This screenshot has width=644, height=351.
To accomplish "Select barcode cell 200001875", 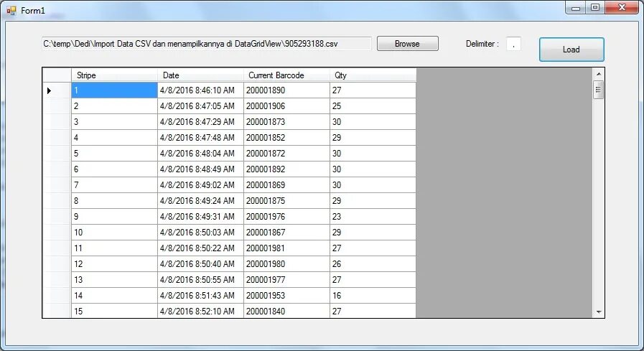I will tap(286, 201).
